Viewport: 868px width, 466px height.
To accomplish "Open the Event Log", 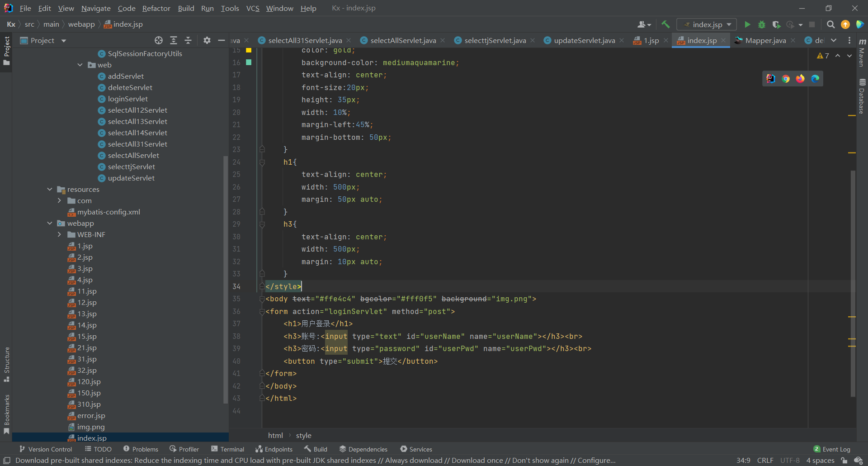I will pos(832,449).
